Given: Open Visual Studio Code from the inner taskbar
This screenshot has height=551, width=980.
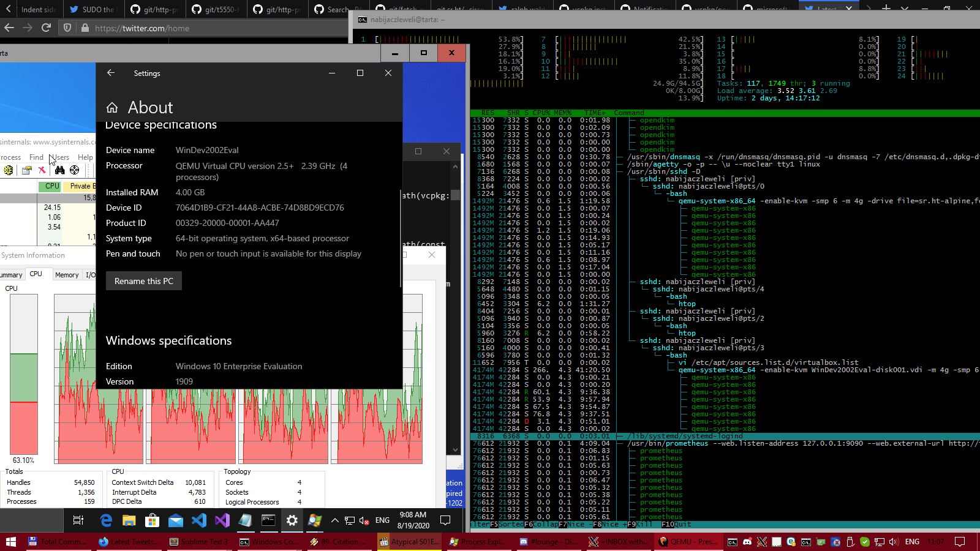Looking at the screenshot, I should pyautogui.click(x=199, y=520).
